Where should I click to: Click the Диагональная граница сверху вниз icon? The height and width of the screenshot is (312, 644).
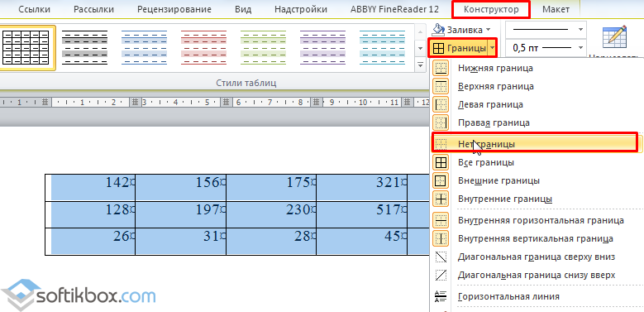tap(441, 257)
